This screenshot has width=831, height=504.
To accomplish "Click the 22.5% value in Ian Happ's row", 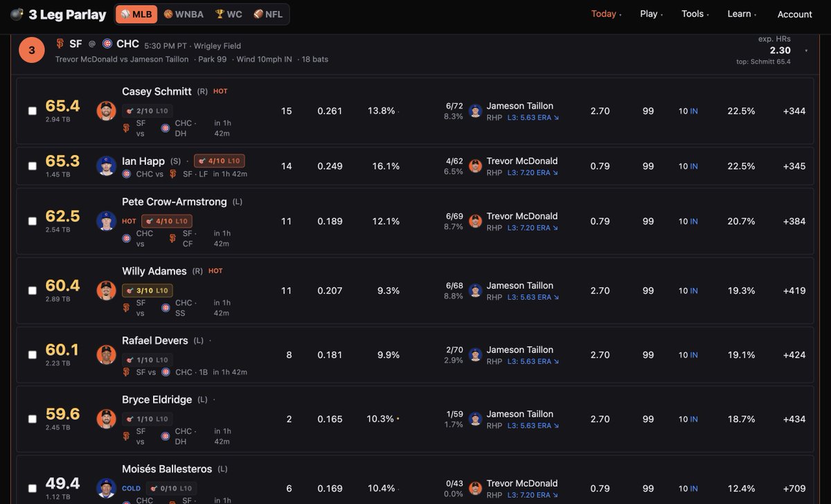I will (x=741, y=166).
